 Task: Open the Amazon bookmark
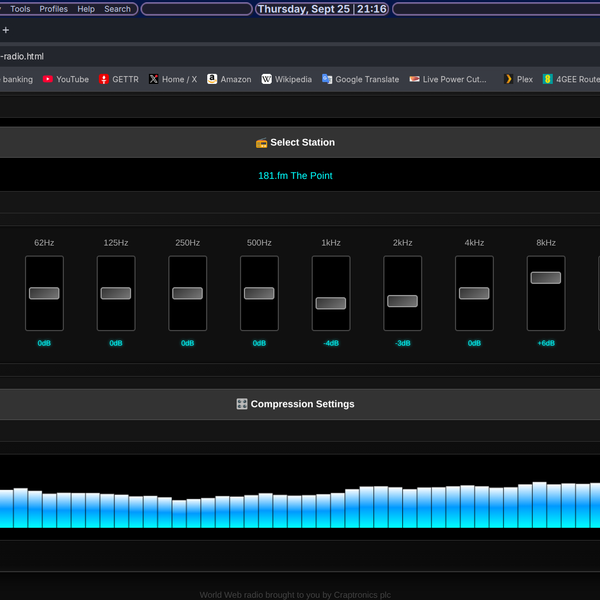(x=229, y=79)
